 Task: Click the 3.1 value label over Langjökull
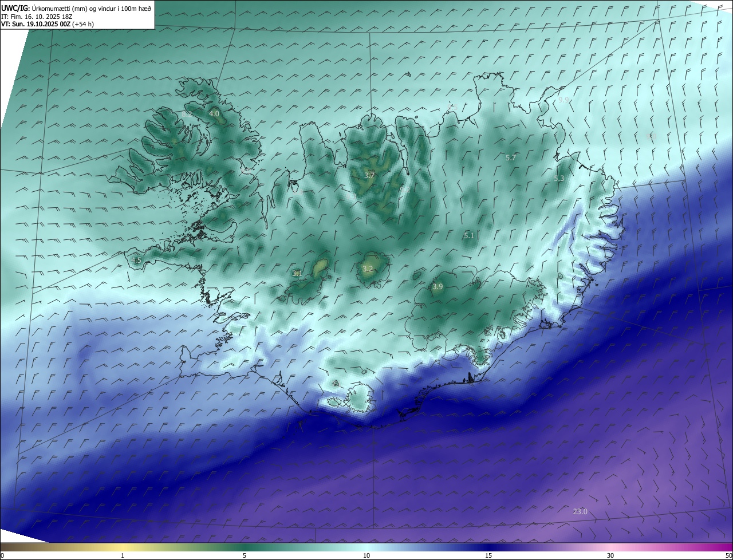297,273
